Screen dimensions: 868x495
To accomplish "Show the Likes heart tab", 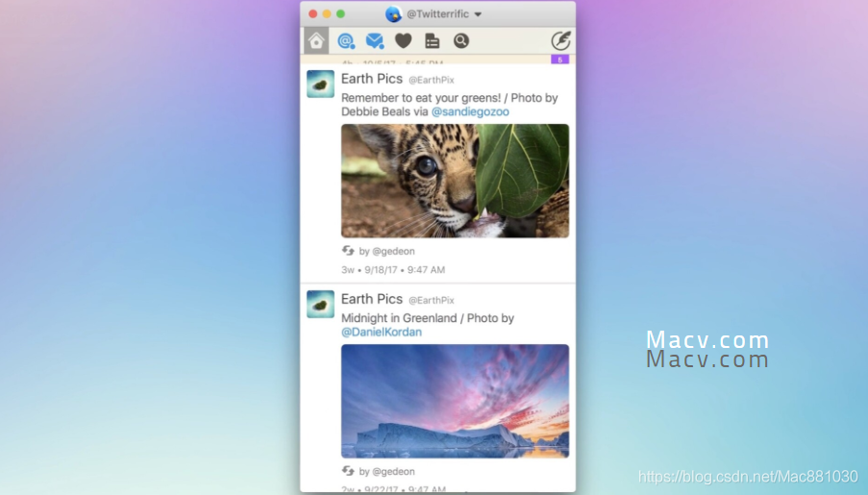I will pos(403,41).
